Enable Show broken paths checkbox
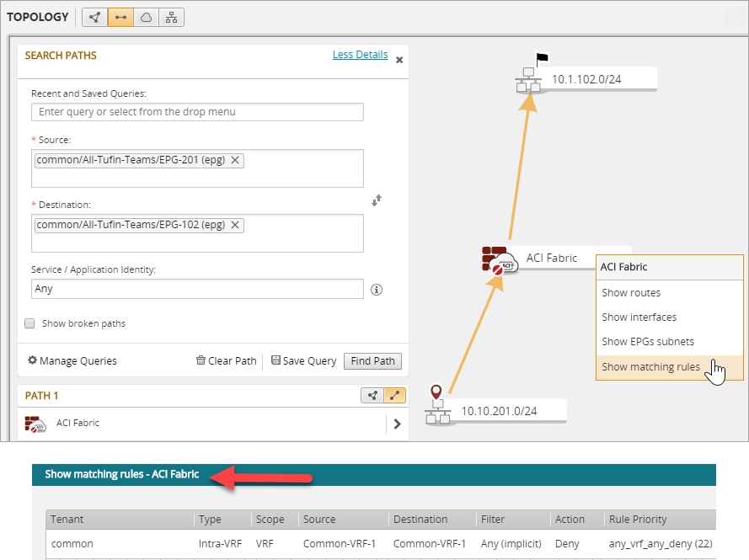749x560 pixels. [29, 323]
